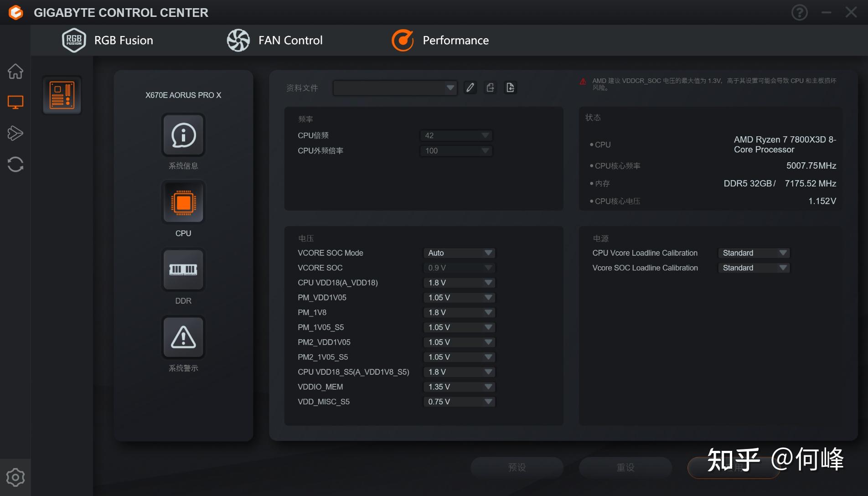Select the monitor sidebar icon
This screenshot has height=496, width=868.
point(15,102)
